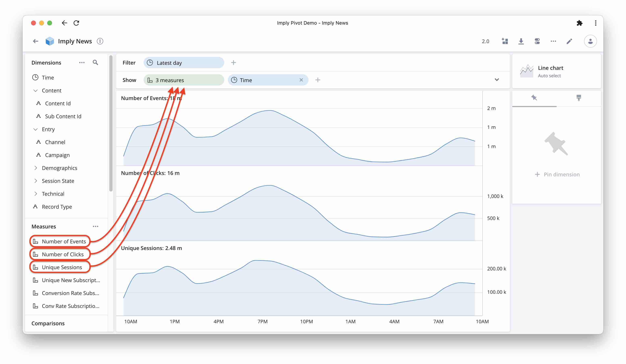Toggle visibility of Time filter chip
This screenshot has width=626, height=364.
click(302, 80)
